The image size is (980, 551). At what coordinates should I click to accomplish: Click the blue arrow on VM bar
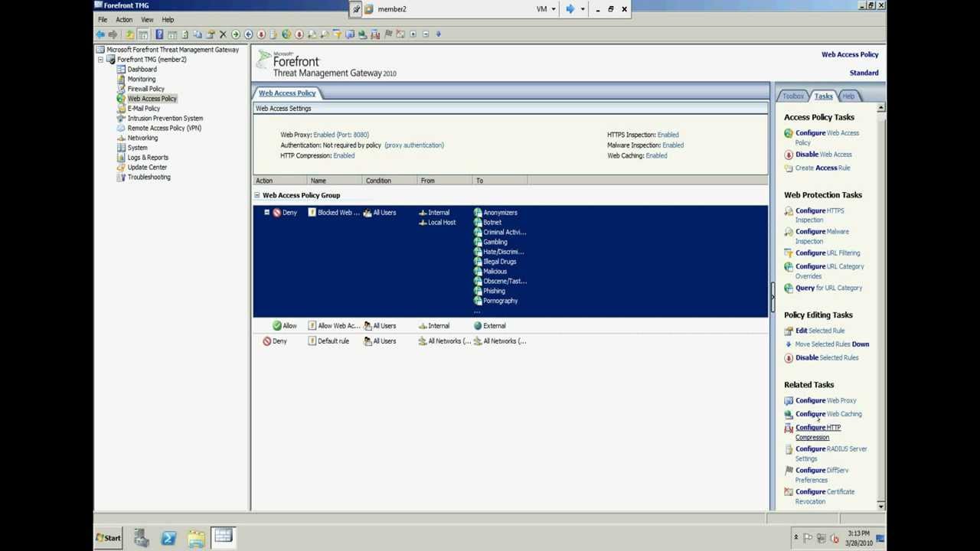(570, 9)
